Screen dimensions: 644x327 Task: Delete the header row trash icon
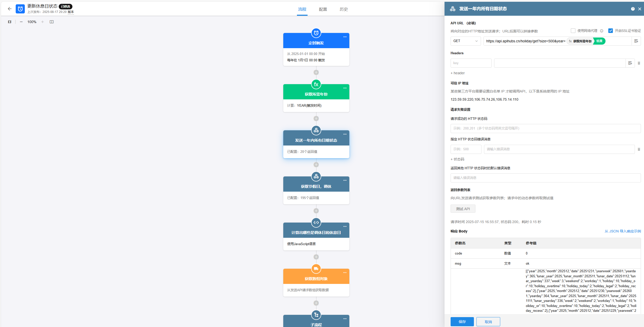pyautogui.click(x=639, y=63)
